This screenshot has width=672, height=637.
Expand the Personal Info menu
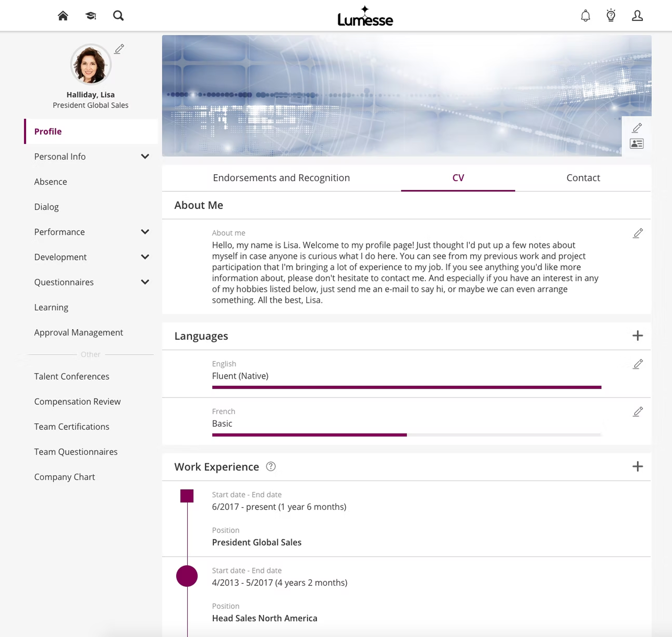coord(145,157)
